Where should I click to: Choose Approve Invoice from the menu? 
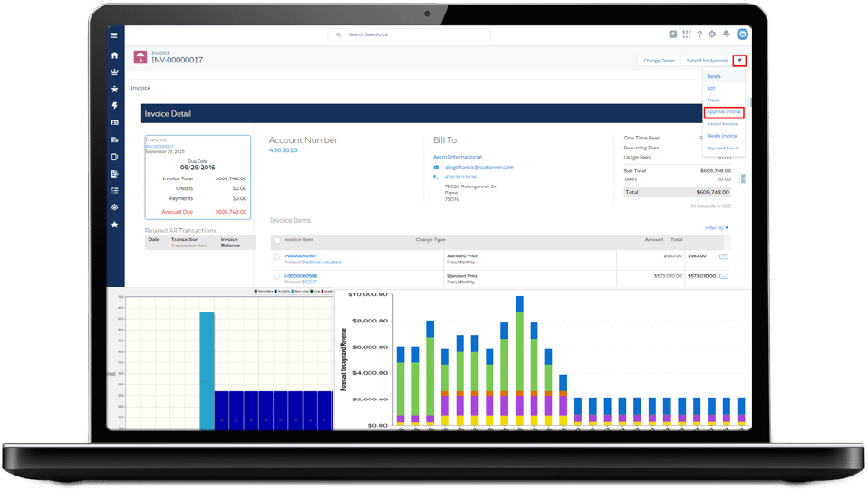(x=724, y=111)
